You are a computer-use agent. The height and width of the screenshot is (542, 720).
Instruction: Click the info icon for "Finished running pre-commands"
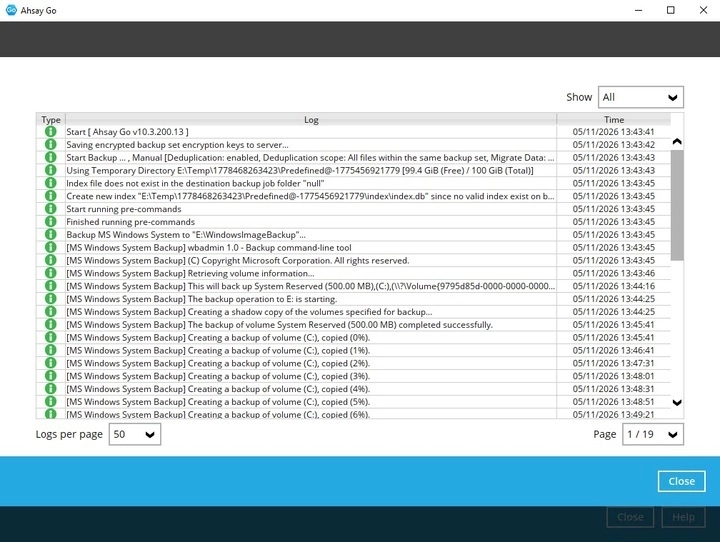tap(51, 222)
